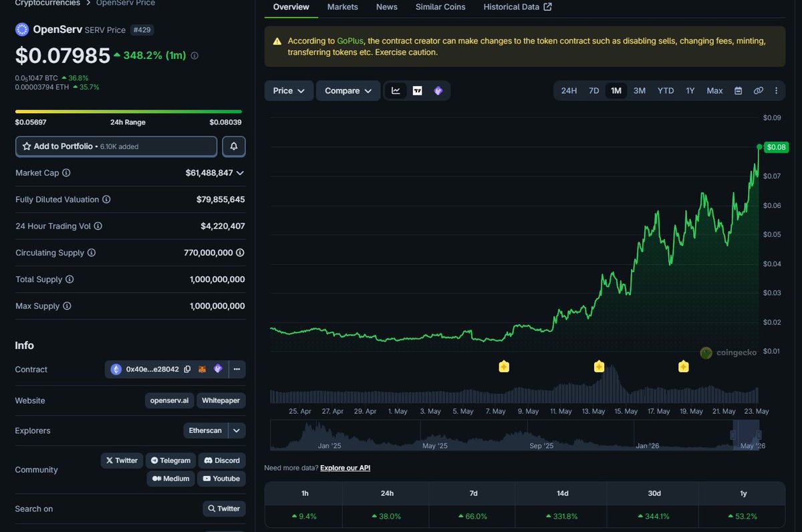This screenshot has width=802, height=532.
Task: Open the Compare dropdown
Action: click(348, 90)
